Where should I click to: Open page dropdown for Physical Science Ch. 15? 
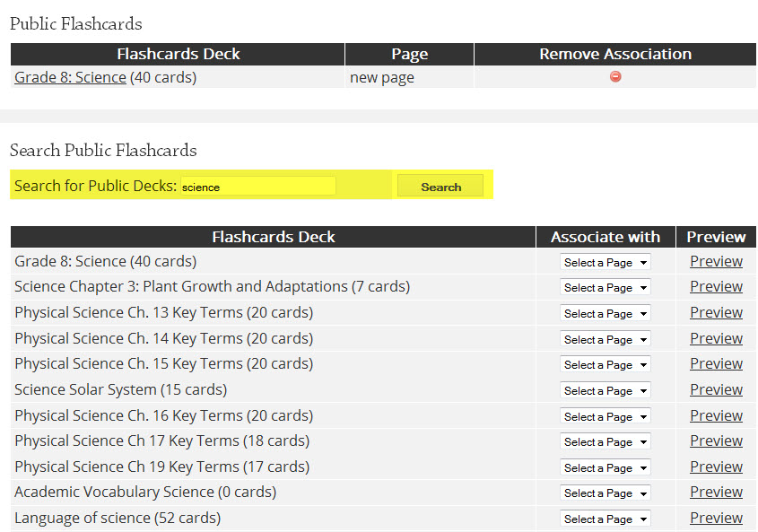pos(606,364)
